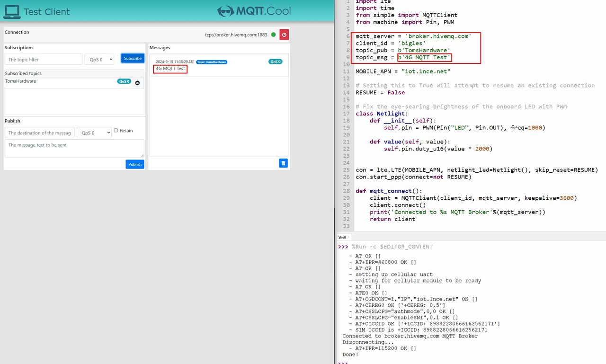Click the Connection panel heading
Image resolution: width=606 pixels, height=364 pixels.
[17, 32]
